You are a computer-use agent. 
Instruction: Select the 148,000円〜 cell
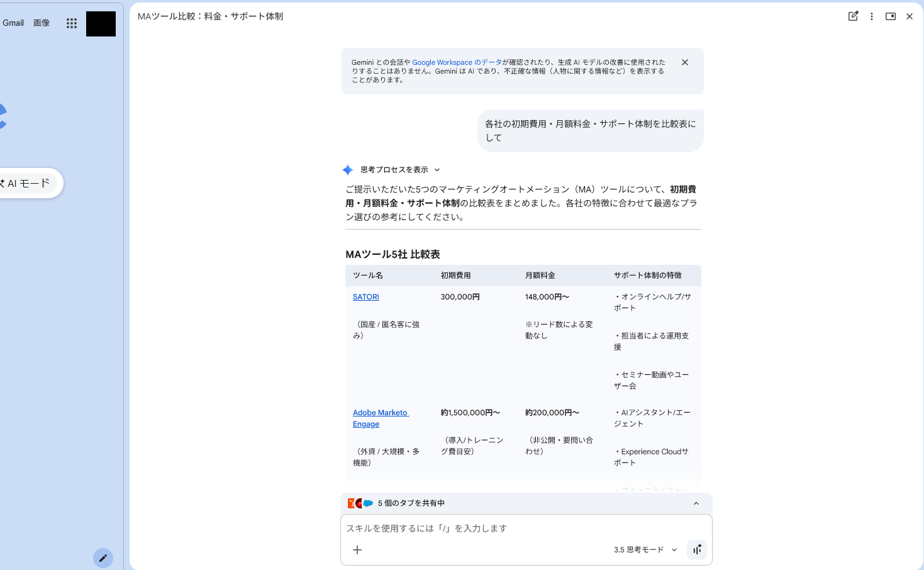click(x=547, y=297)
